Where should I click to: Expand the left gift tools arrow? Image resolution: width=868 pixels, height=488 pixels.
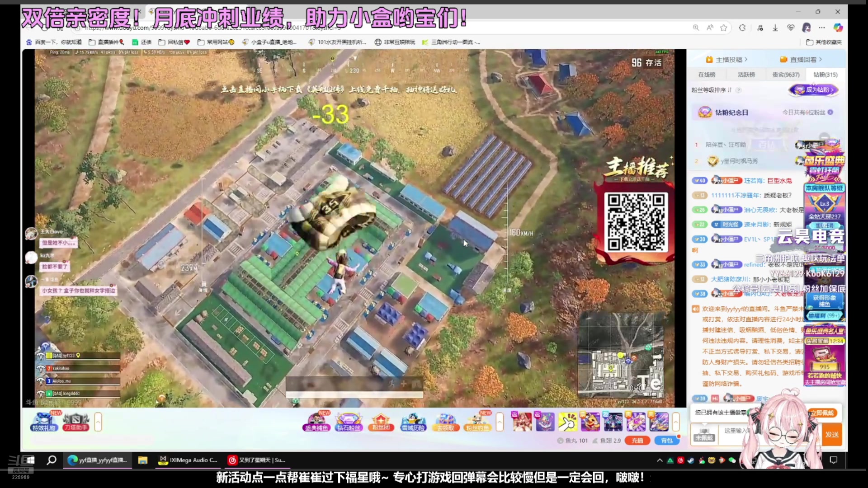pos(98,422)
